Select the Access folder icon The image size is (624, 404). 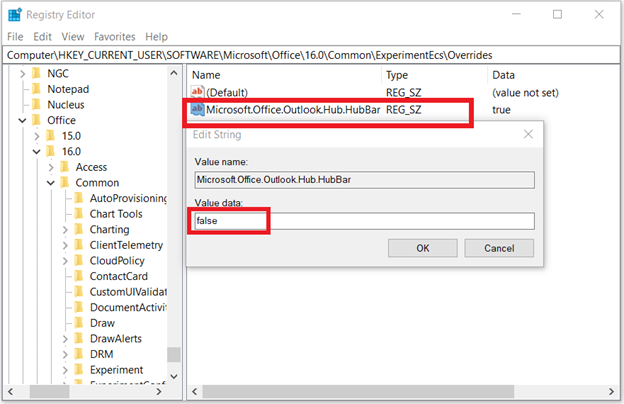pyautogui.click(x=65, y=167)
